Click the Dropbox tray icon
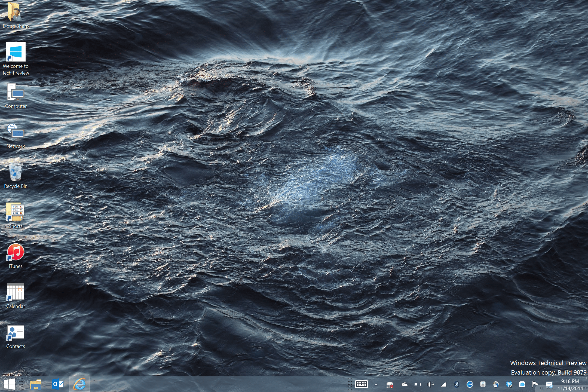Image resolution: width=588 pixels, height=392 pixels. coord(509,384)
